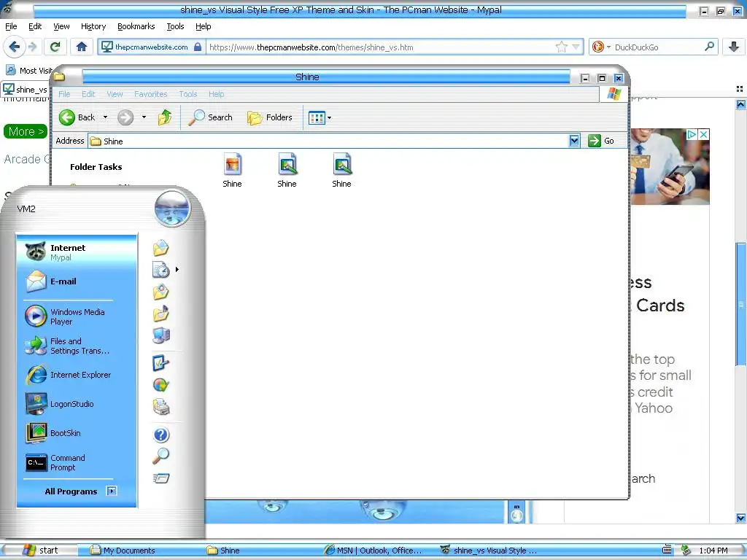Launch Internet Explorer from Start menu
The width and height of the screenshot is (747, 560).
point(77,375)
